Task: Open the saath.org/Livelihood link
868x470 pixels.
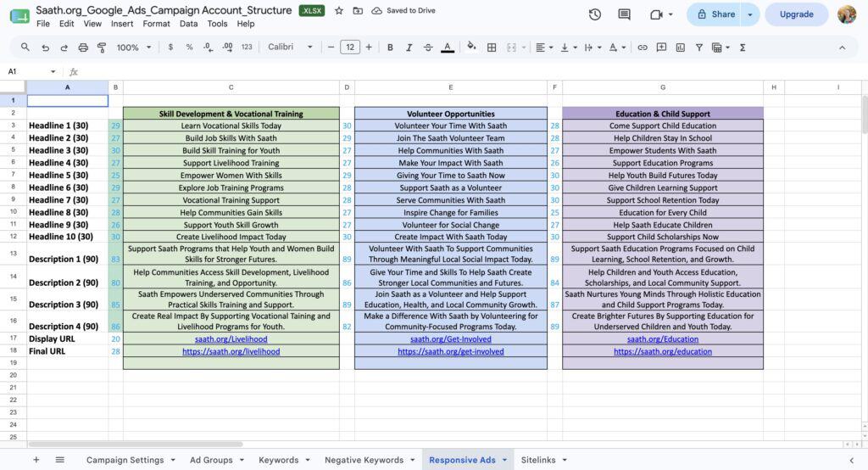Action: [231, 339]
